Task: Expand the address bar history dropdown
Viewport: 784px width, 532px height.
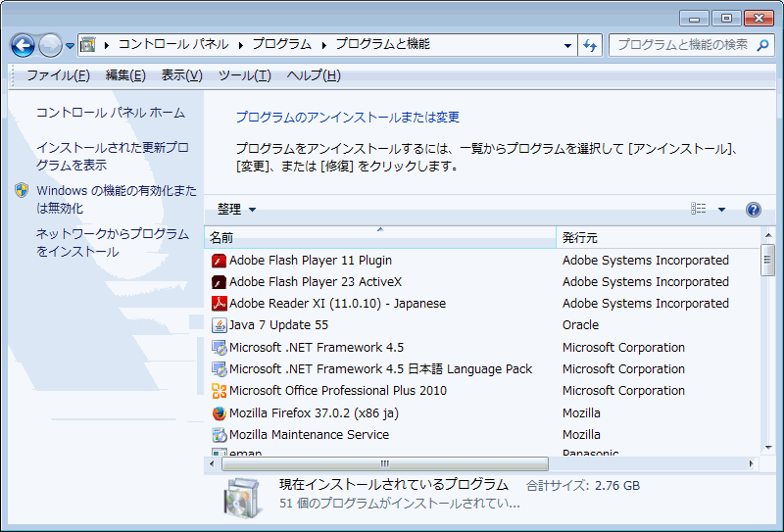Action: pos(567,45)
